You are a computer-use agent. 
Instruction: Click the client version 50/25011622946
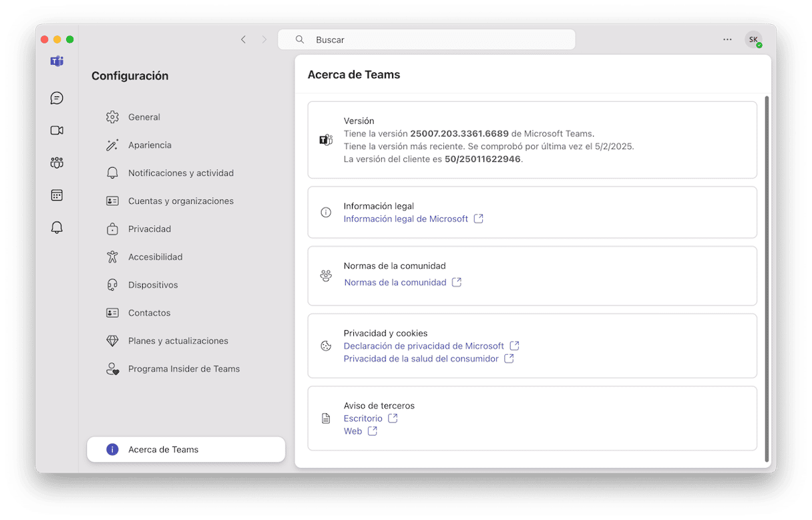(483, 159)
